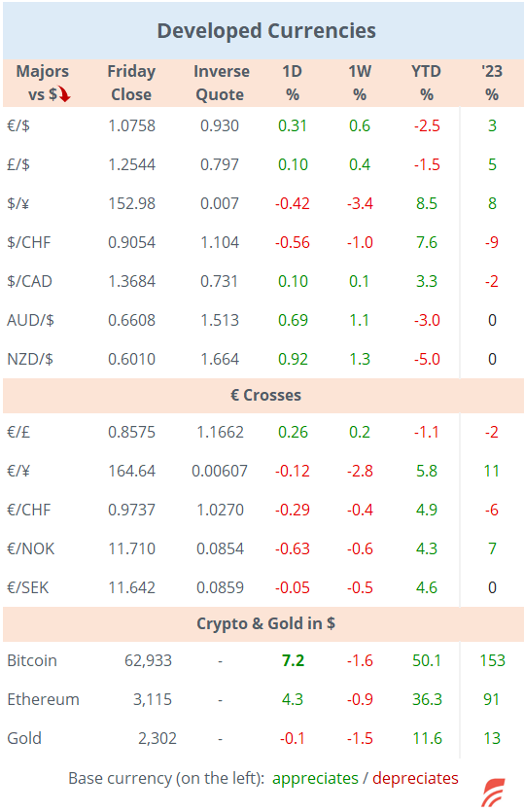Screen dimensions: 524x812
Task: Select the Inverse Quote column header
Action: pyautogui.click(x=221, y=83)
